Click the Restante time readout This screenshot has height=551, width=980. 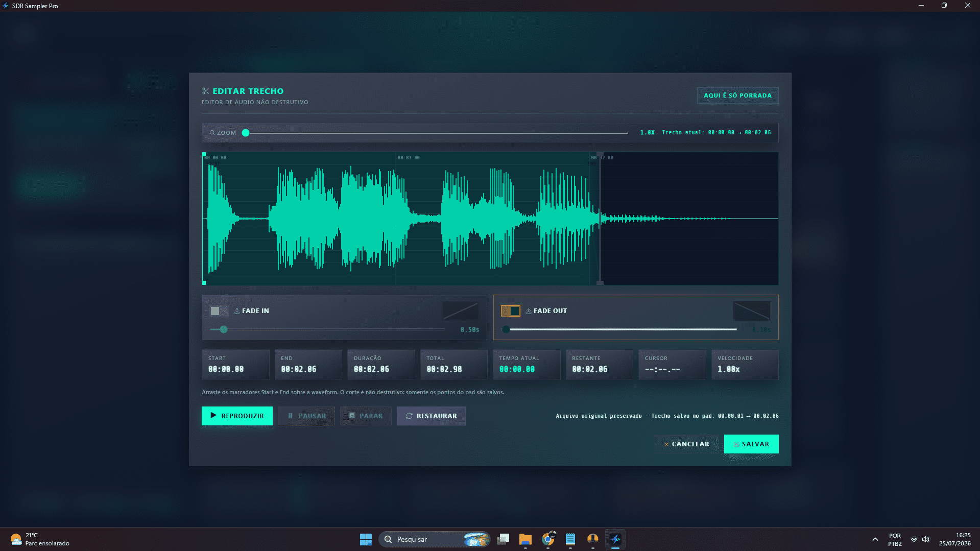(x=600, y=365)
